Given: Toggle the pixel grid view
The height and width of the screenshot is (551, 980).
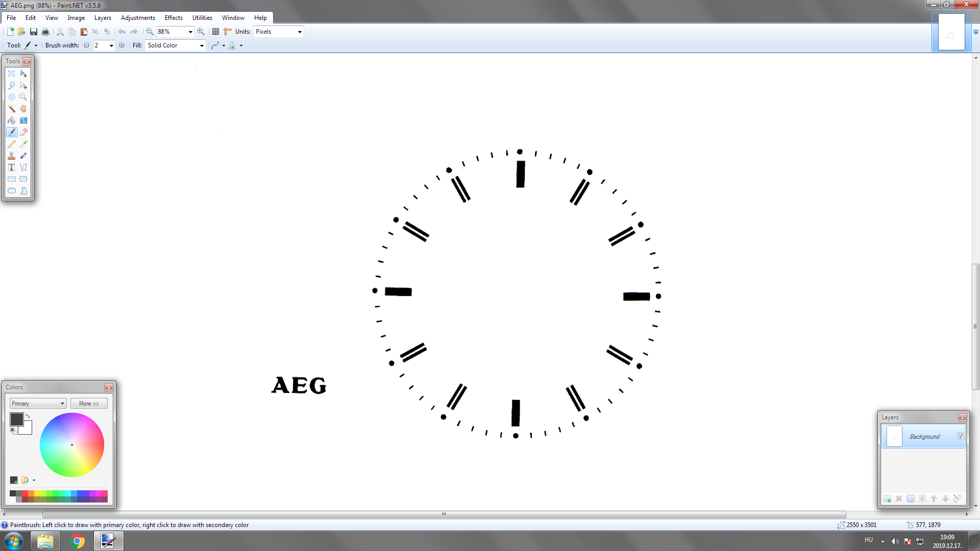Looking at the screenshot, I should pyautogui.click(x=216, y=32).
